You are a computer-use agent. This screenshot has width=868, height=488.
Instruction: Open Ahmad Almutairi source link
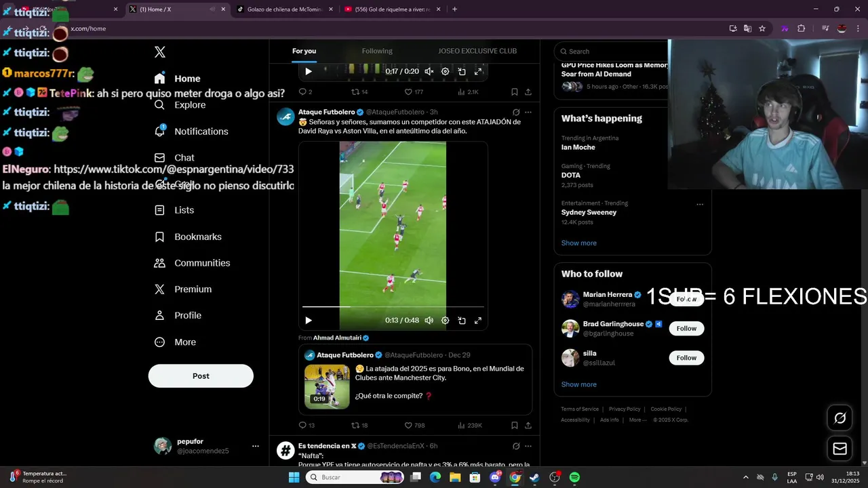(341, 338)
